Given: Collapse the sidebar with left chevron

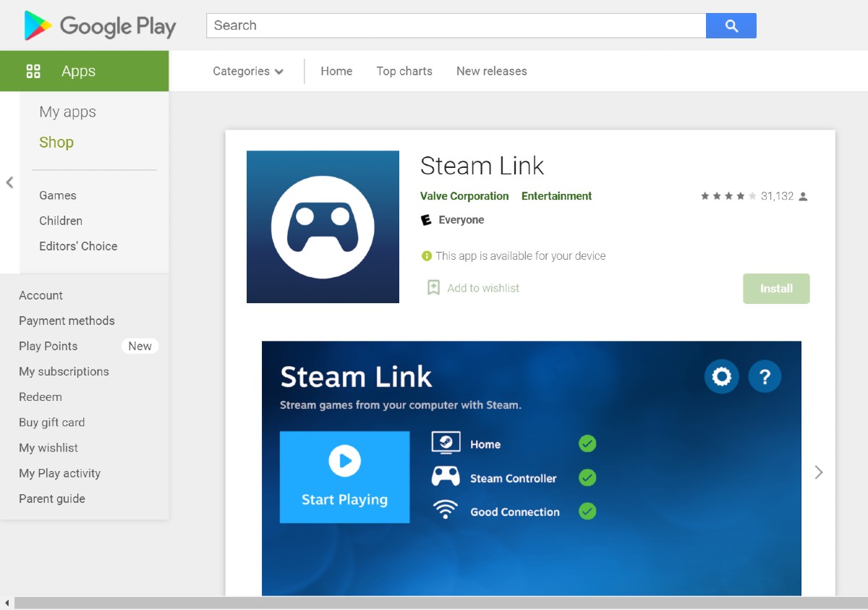Looking at the screenshot, I should coord(9,182).
